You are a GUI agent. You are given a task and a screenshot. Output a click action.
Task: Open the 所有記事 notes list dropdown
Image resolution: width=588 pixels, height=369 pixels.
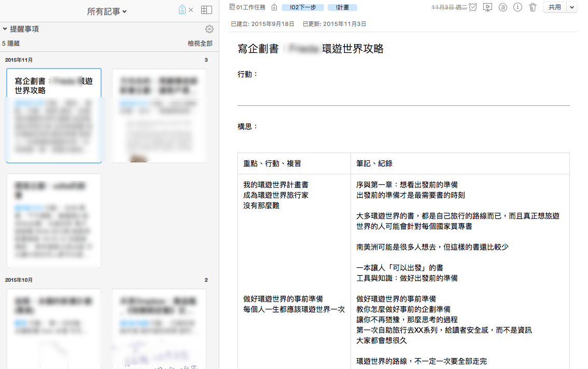tap(107, 11)
